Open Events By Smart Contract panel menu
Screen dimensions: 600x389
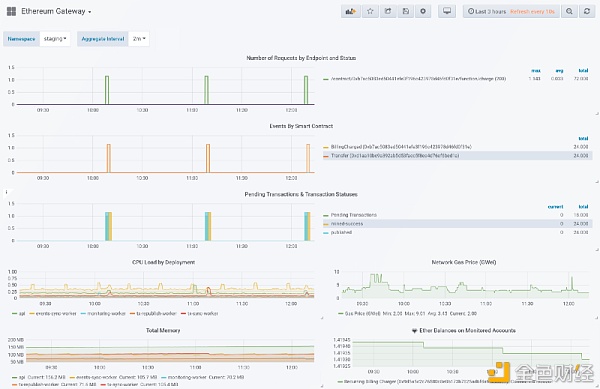click(x=301, y=126)
